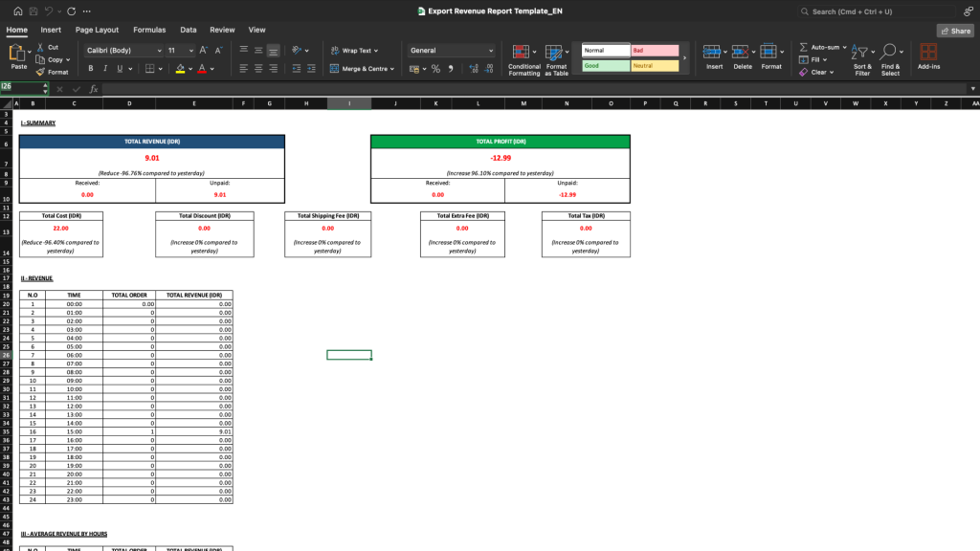Click the Home icon in title bar
Screen dimensions: 980x551
[17, 11]
